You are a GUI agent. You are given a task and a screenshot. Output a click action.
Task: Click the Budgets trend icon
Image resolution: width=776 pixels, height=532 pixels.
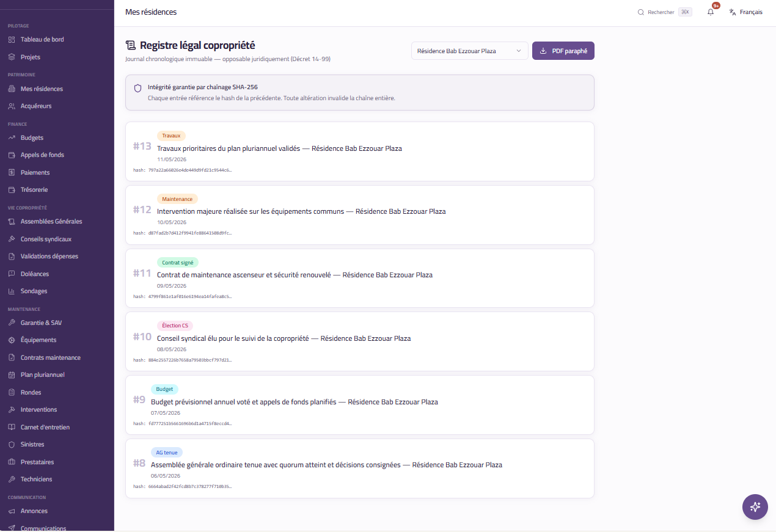pos(12,138)
